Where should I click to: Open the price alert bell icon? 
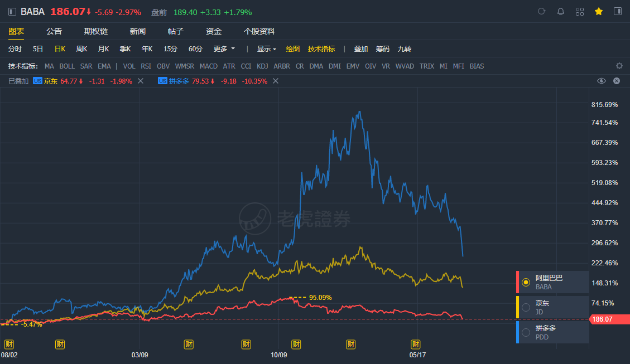coord(560,12)
